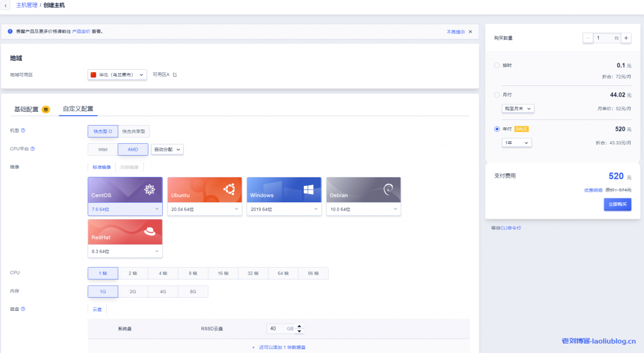Choose the Debian image card
644x353 pixels.
[363, 189]
